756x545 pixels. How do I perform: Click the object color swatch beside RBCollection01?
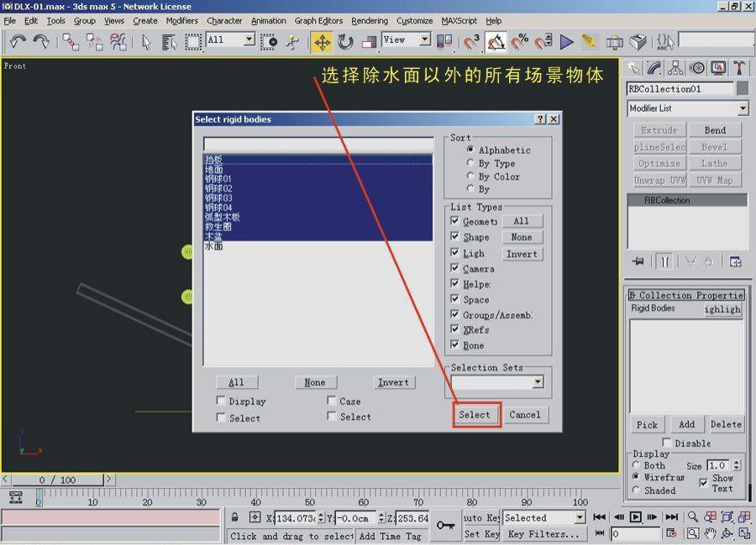(x=742, y=89)
